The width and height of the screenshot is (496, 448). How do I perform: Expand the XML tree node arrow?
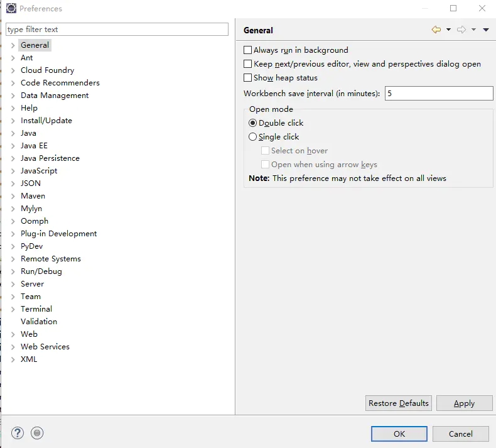13,359
